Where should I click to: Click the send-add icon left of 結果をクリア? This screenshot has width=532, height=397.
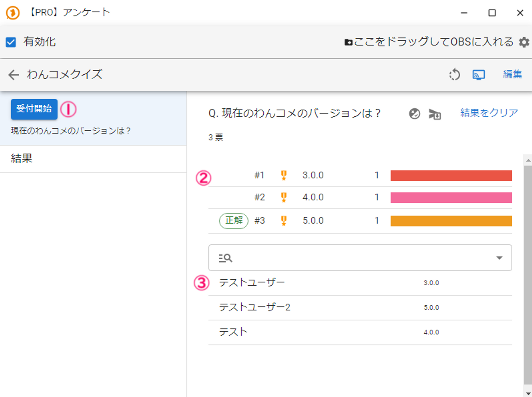coord(435,114)
